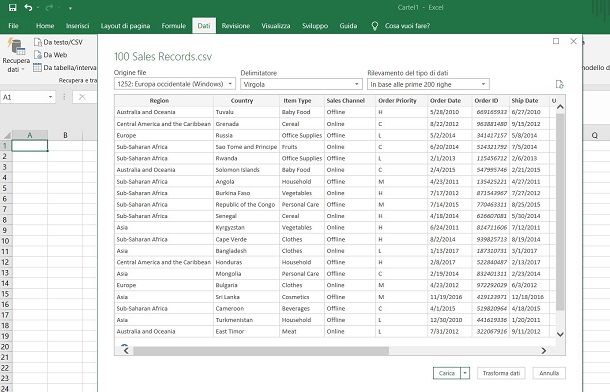Viewport: 610px width, 392px height.
Task: Click the Redo arrow icon
Action: 49,8
